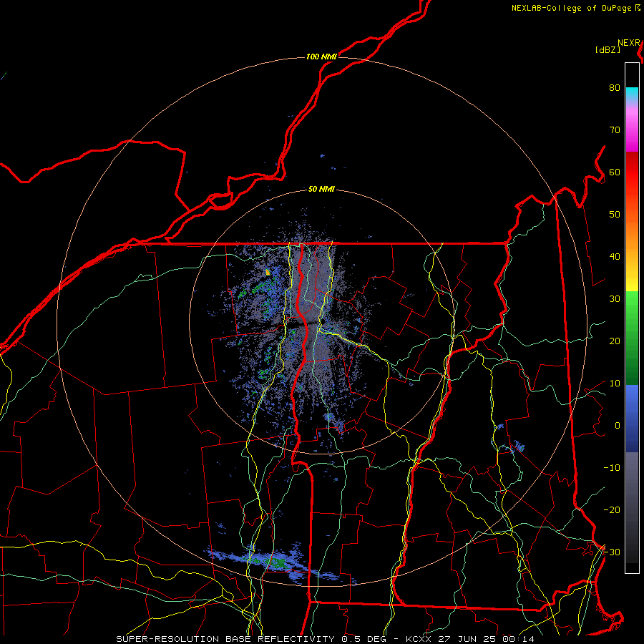Pick the gray band on color bar
644x644 pixels.
(x=632, y=507)
